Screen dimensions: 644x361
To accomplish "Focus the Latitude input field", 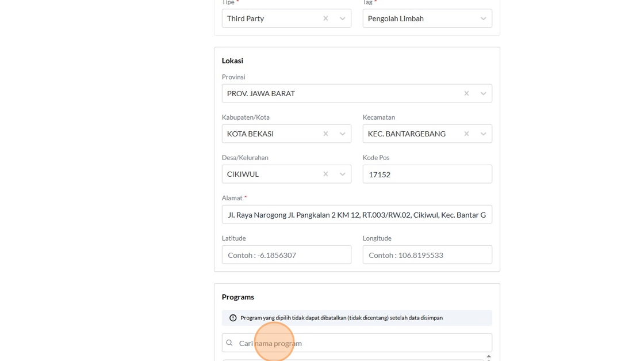I will tap(286, 255).
